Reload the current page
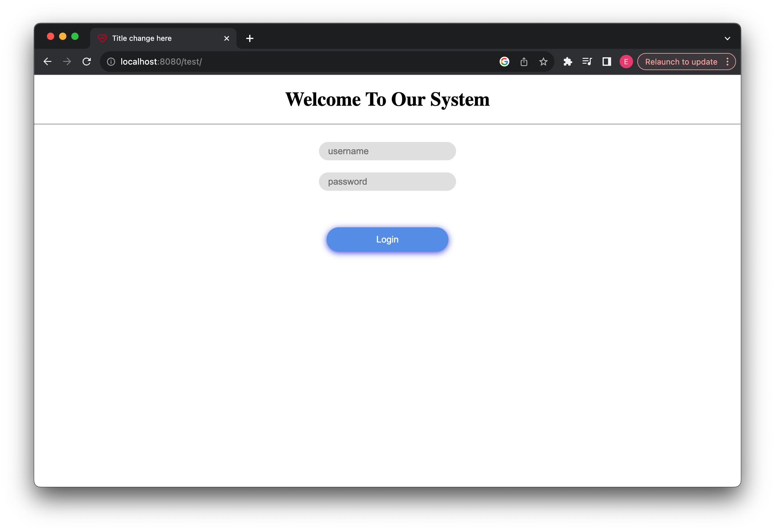 (x=87, y=61)
